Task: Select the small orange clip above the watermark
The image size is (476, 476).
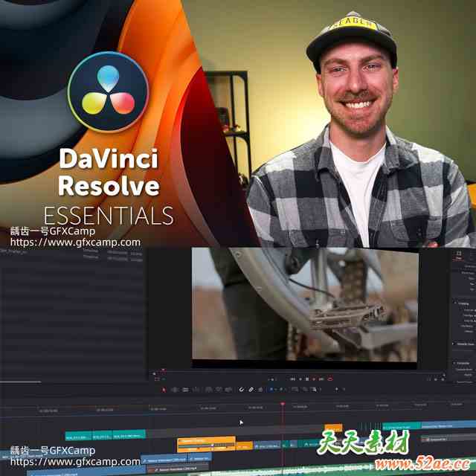Action: pos(333,428)
